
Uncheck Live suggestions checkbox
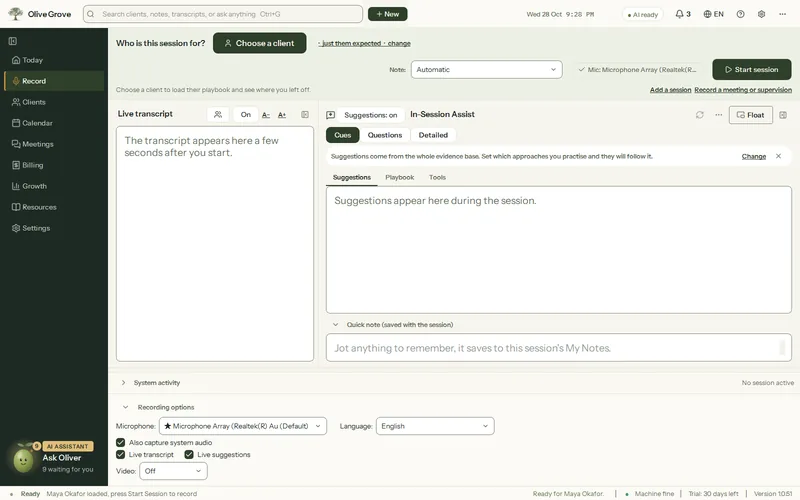pos(189,455)
